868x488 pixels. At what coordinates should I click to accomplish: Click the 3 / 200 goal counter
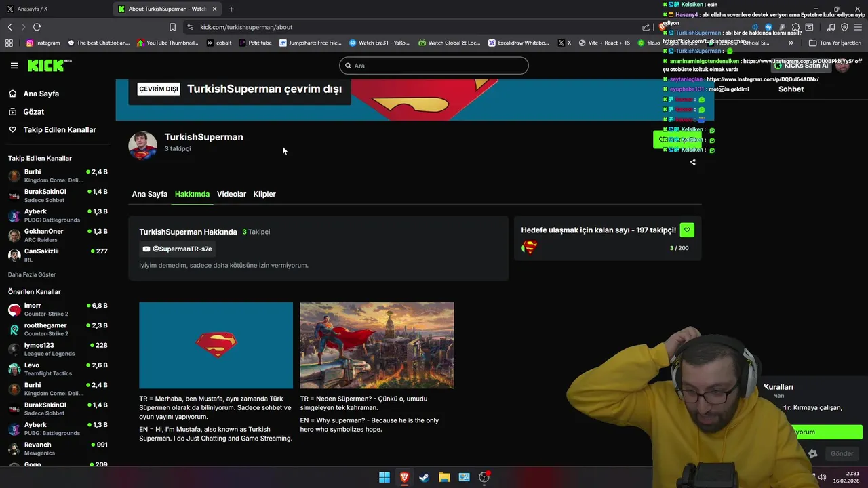click(x=679, y=248)
